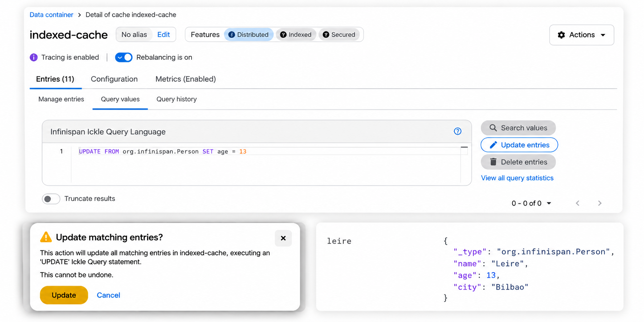
Task: Click breadcrumb chevron separator
Action: (80, 15)
